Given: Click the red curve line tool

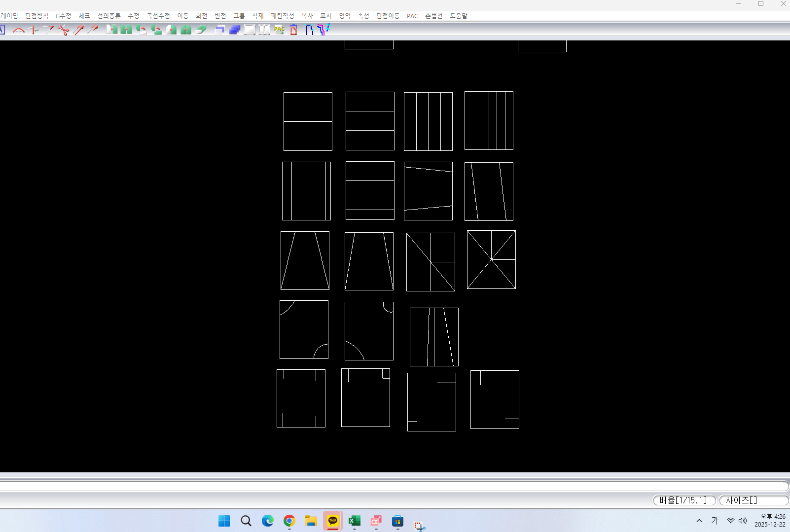Looking at the screenshot, I should click(19, 30).
